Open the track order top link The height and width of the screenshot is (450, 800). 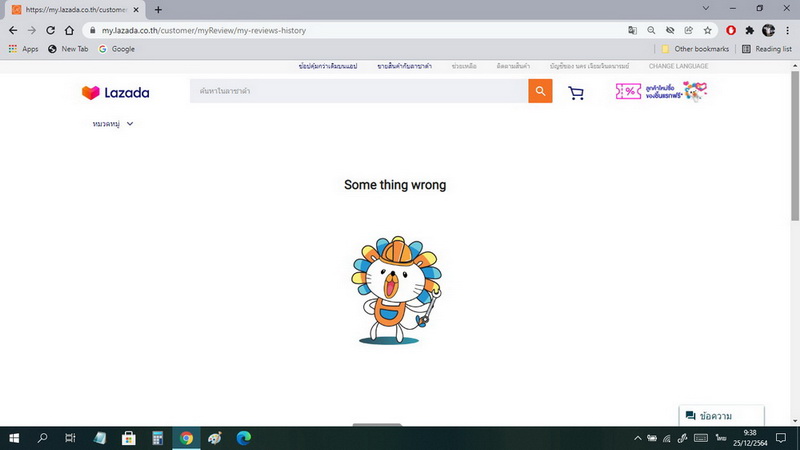pyautogui.click(x=513, y=66)
